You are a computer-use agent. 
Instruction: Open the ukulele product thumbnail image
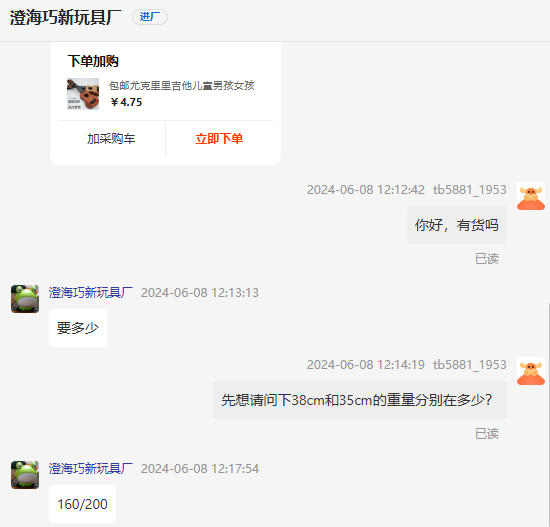click(83, 94)
